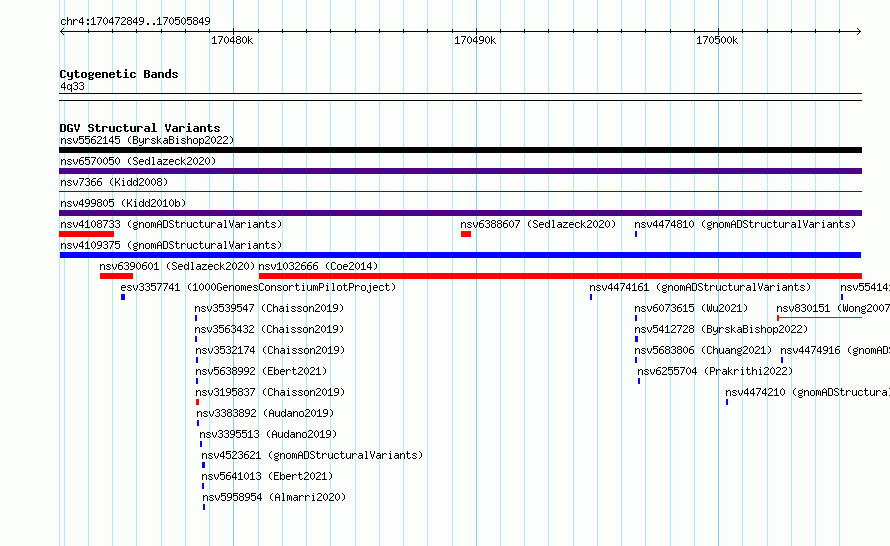Click the nsv5562145 (ByrskaBishop2022) variant label
The height and width of the screenshot is (546, 890).
tap(147, 140)
